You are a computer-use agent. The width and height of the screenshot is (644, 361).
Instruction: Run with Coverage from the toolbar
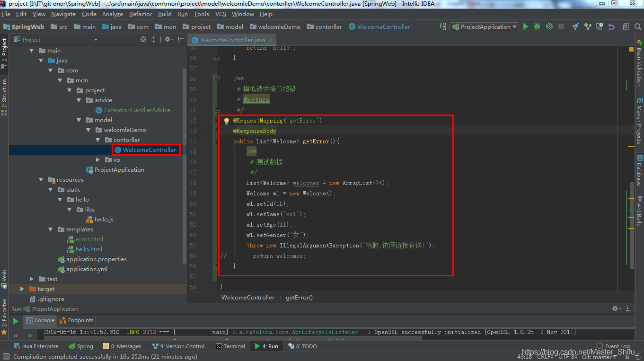pos(549,27)
